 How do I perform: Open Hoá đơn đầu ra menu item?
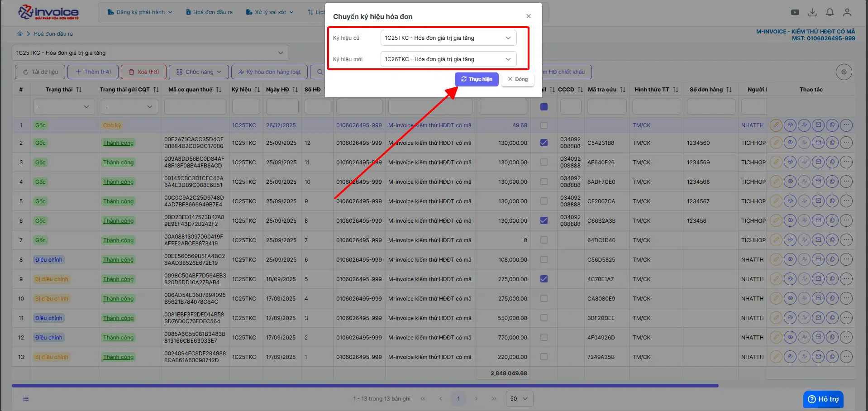209,12
